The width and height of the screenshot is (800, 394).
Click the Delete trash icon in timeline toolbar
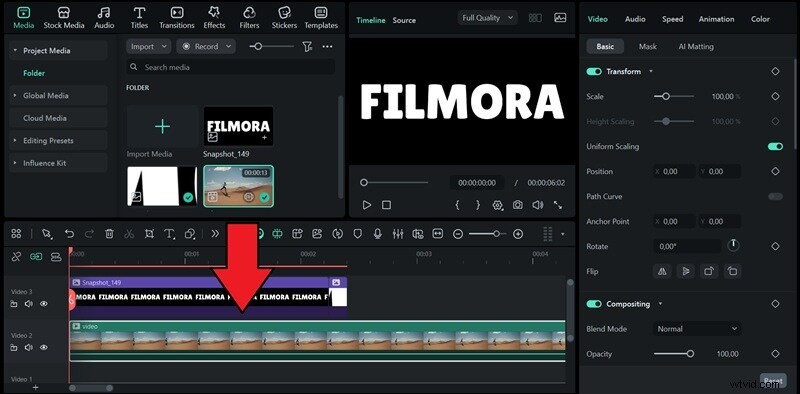point(109,234)
